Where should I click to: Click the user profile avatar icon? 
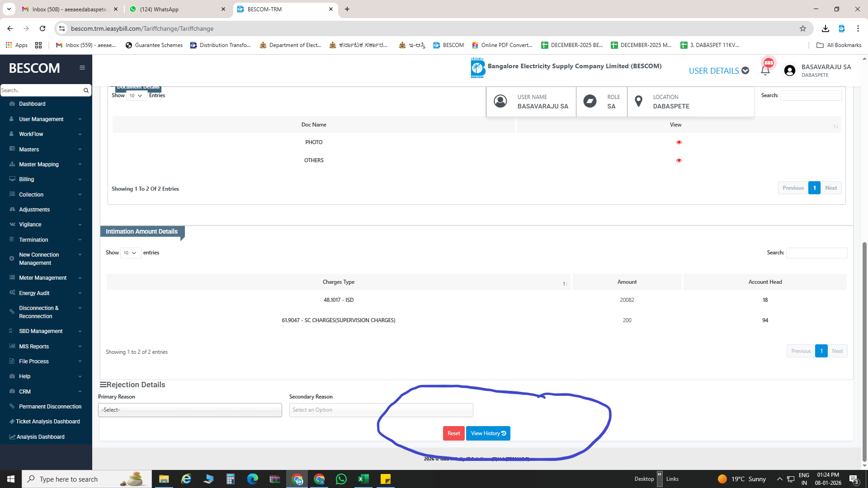pyautogui.click(x=789, y=70)
